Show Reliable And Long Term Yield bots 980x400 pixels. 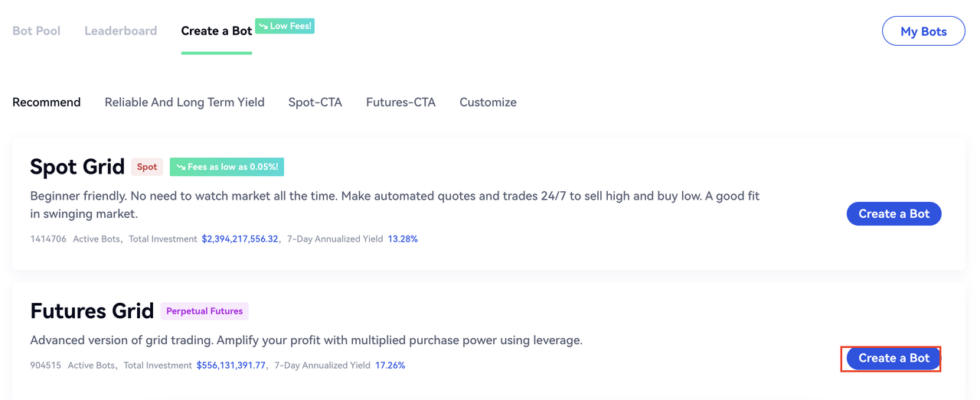tap(185, 102)
